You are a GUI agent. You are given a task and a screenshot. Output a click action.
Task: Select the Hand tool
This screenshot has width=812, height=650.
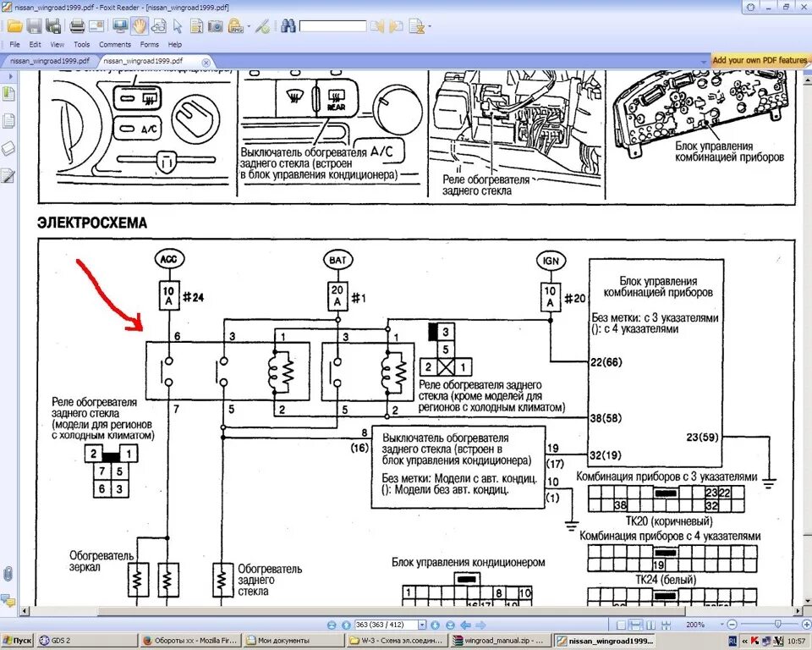click(x=140, y=26)
